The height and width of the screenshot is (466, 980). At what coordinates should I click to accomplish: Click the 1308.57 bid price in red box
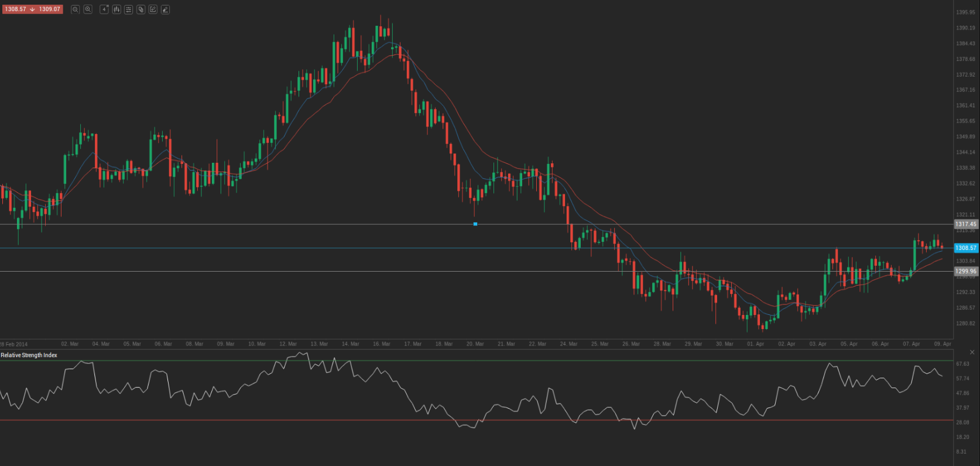pyautogui.click(x=16, y=9)
